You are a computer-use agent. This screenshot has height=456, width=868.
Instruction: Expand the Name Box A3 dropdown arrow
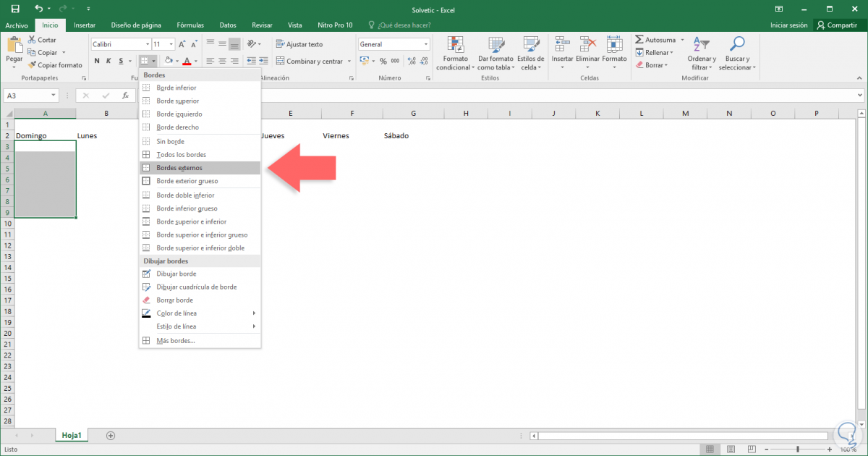point(54,96)
